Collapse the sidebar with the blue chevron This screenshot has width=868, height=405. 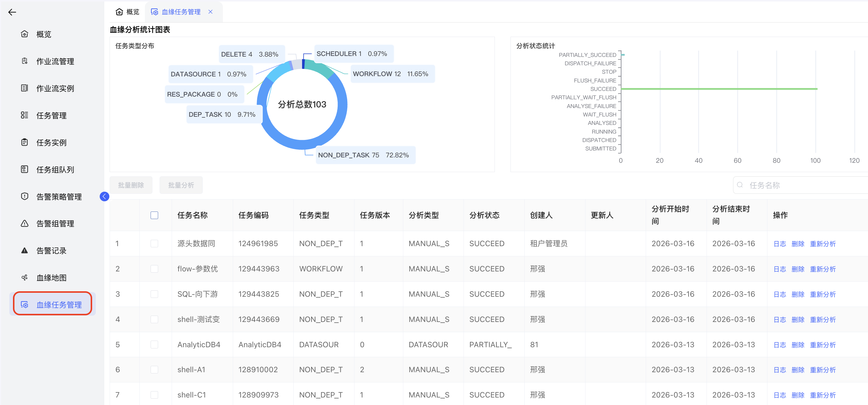pyautogui.click(x=104, y=196)
